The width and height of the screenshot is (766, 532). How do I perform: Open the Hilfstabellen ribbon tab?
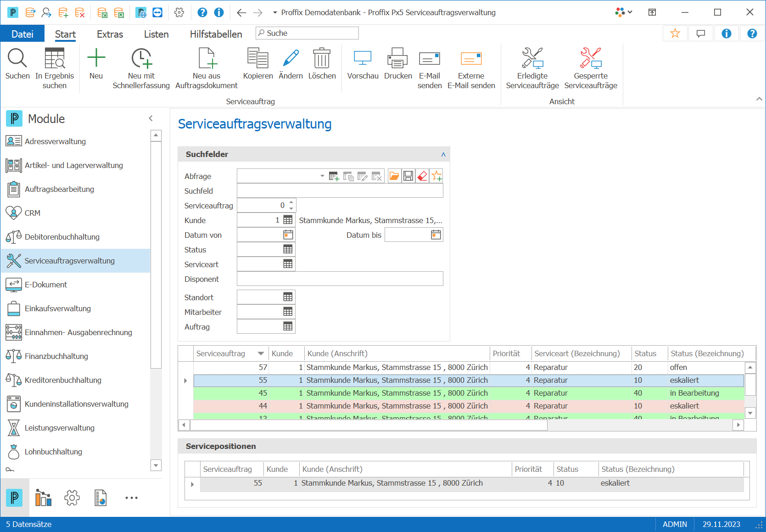(x=216, y=34)
